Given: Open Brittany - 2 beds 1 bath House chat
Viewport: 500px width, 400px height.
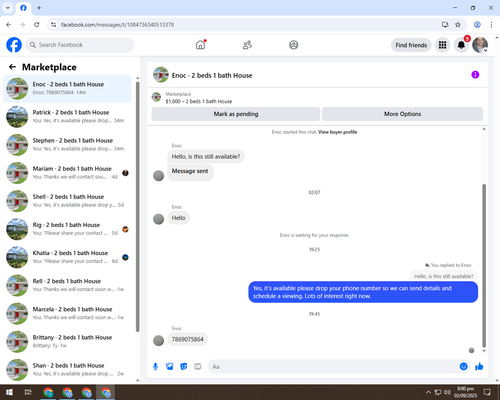Looking at the screenshot, I should [x=67, y=342].
